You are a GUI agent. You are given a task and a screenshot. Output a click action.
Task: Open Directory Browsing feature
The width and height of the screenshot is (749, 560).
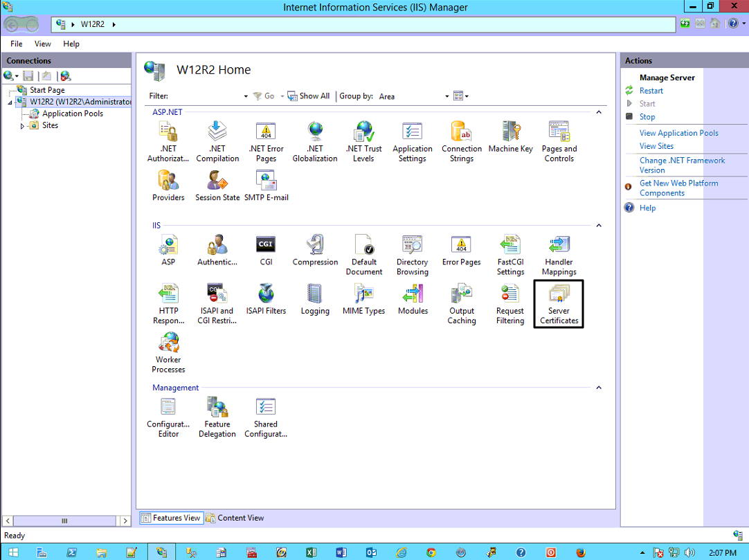tap(413, 255)
